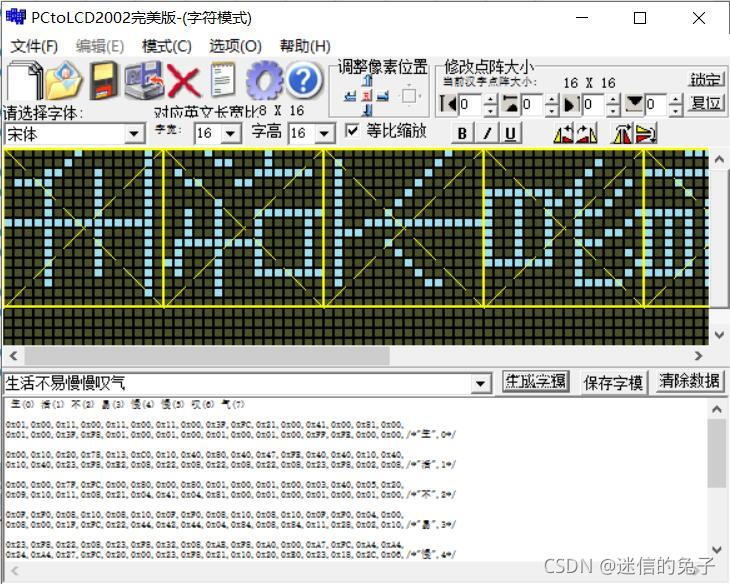Click the dotted square icon beside arrows

pyautogui.click(x=409, y=96)
